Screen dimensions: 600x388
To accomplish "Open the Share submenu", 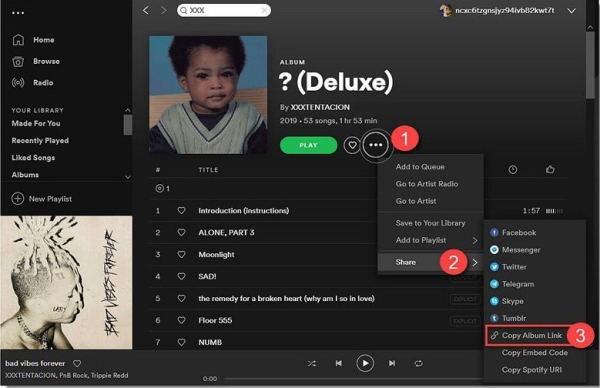I will pyautogui.click(x=431, y=262).
